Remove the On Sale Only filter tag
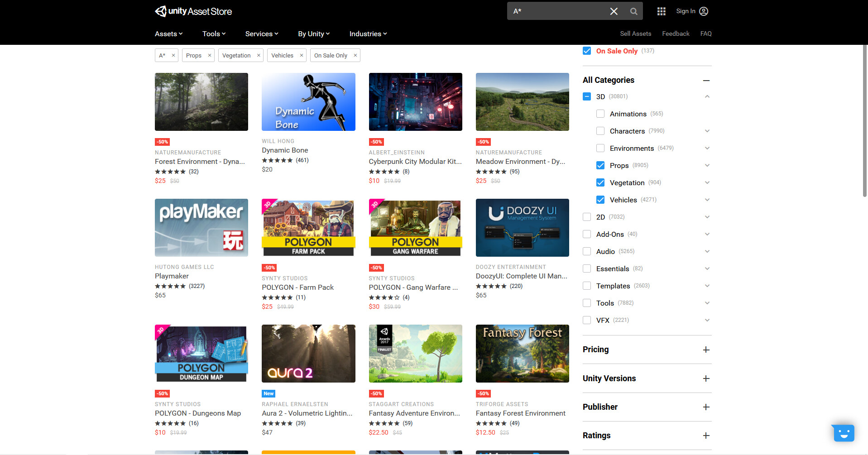The image size is (868, 455). [355, 55]
